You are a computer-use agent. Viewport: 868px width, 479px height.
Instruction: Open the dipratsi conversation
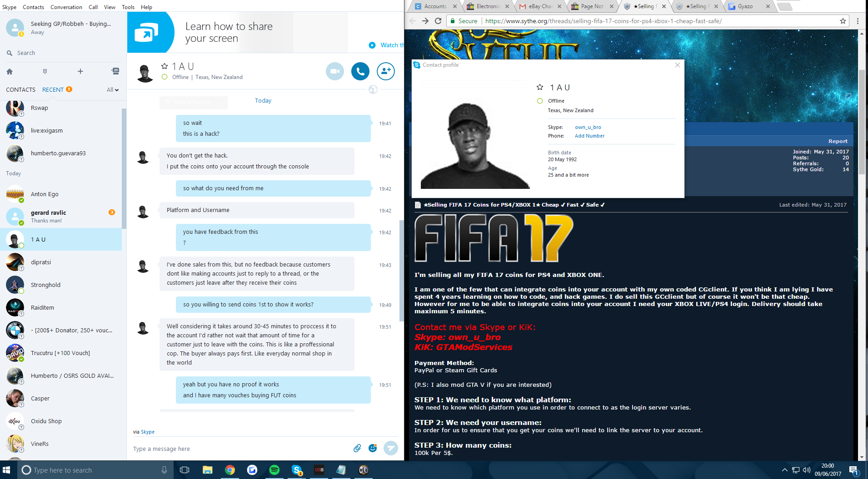pos(61,262)
